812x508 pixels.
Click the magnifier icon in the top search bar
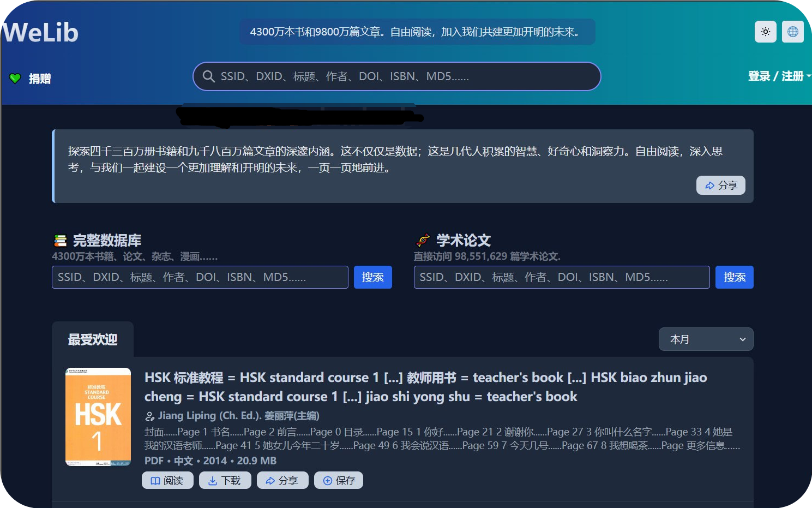[x=209, y=76]
